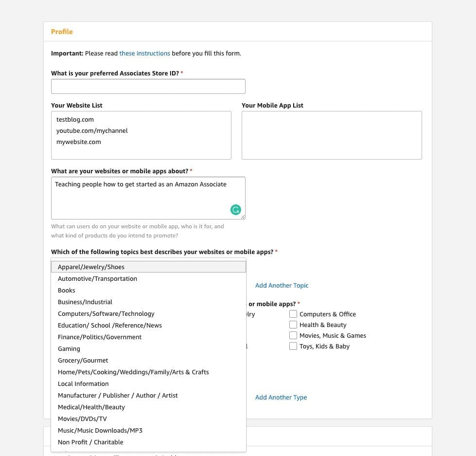Screen dimensions: 476x456
Task: Click inside the Your Mobile App List box
Action: coord(332,135)
